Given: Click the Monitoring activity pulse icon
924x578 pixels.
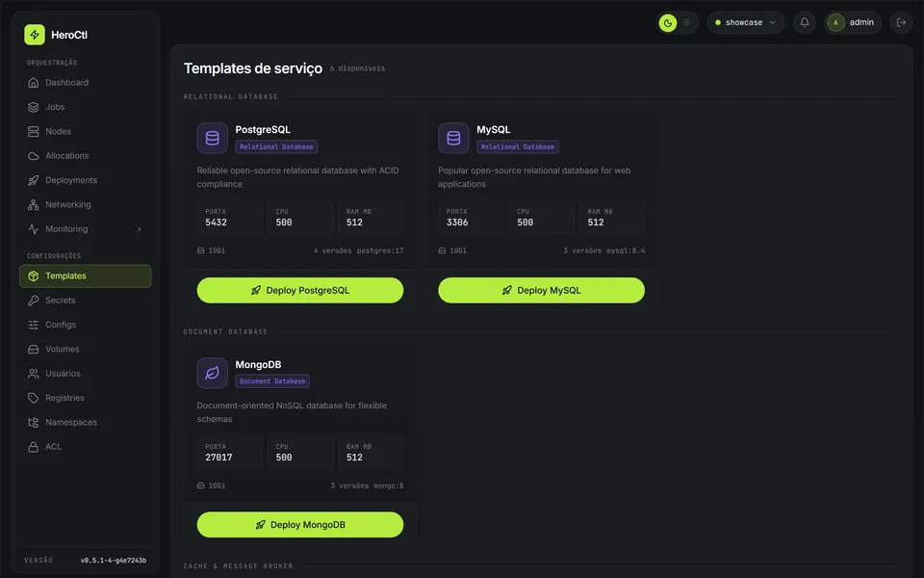Looking at the screenshot, I should coord(34,229).
